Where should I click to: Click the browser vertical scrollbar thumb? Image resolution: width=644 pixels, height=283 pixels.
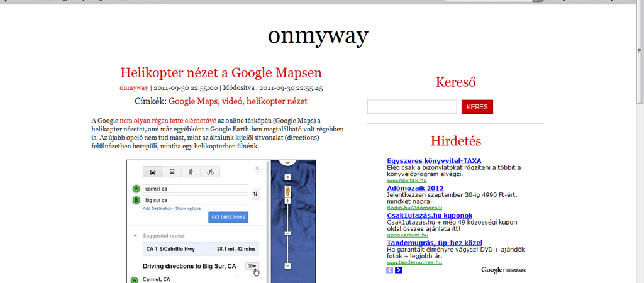click(x=640, y=52)
